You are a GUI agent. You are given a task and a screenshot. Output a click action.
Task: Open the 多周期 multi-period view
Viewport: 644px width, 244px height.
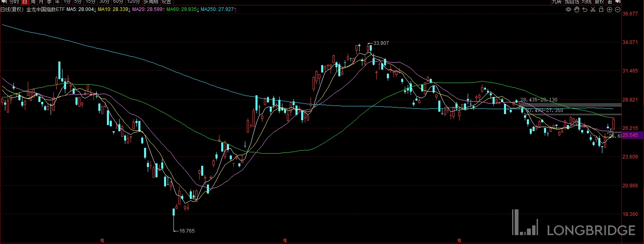[151, 2]
